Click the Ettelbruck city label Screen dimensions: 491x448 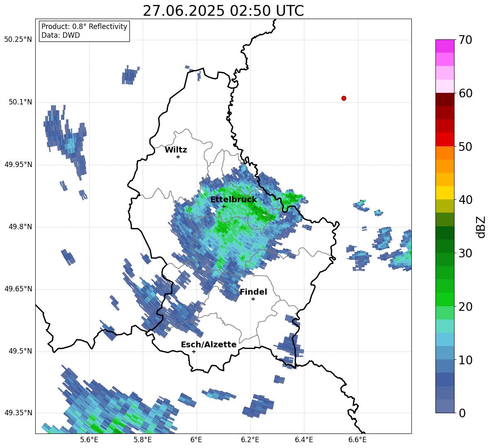coord(233,200)
